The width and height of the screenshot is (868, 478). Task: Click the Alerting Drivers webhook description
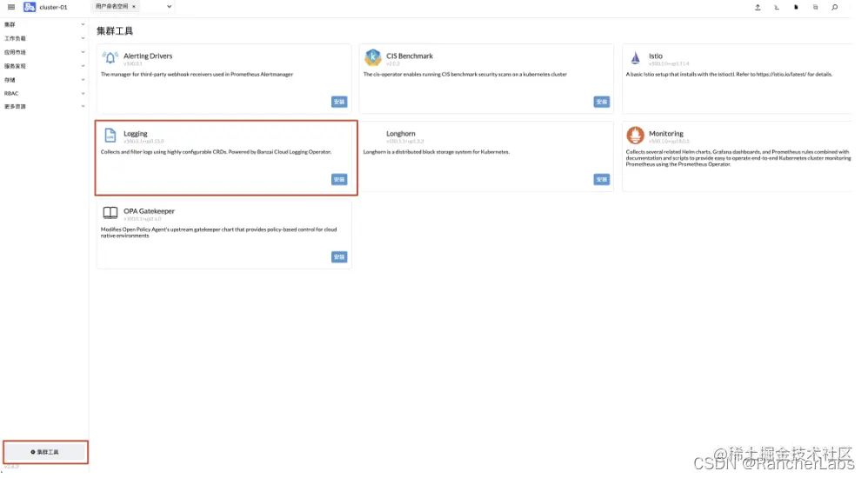[197, 74]
